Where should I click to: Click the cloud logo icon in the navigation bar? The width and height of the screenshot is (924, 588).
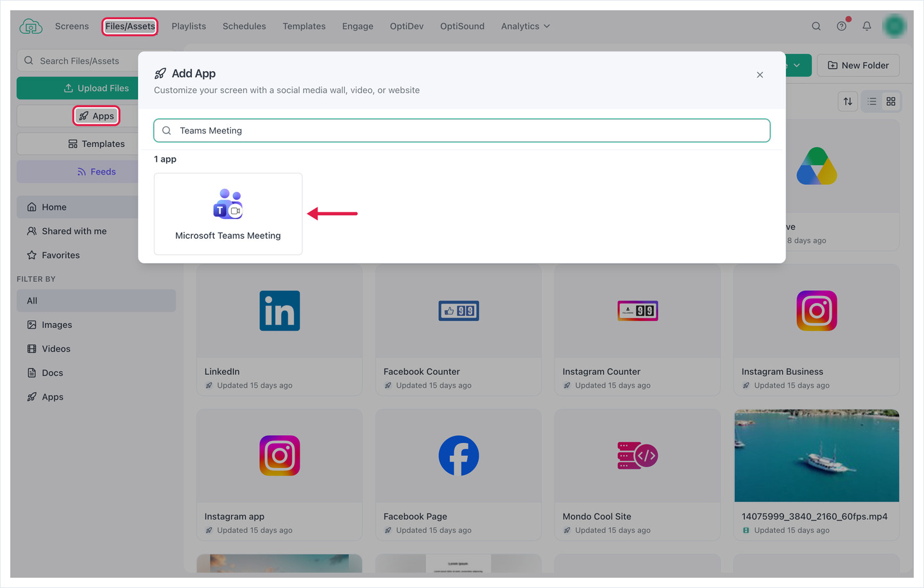[31, 26]
